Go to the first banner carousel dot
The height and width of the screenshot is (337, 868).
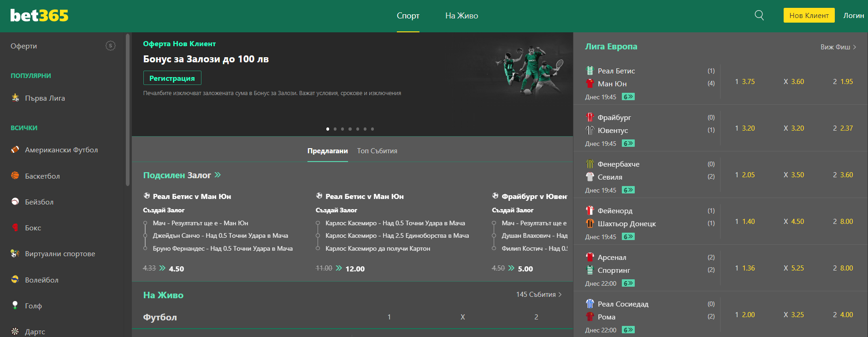328,129
